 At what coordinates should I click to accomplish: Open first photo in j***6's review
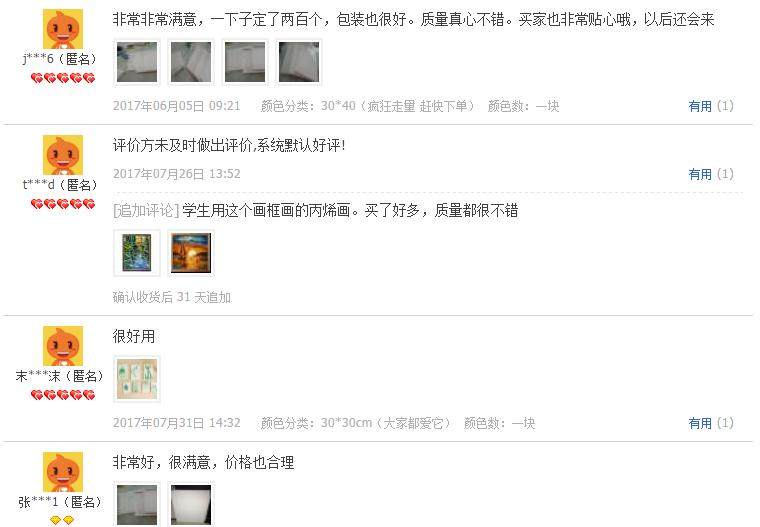point(137,62)
